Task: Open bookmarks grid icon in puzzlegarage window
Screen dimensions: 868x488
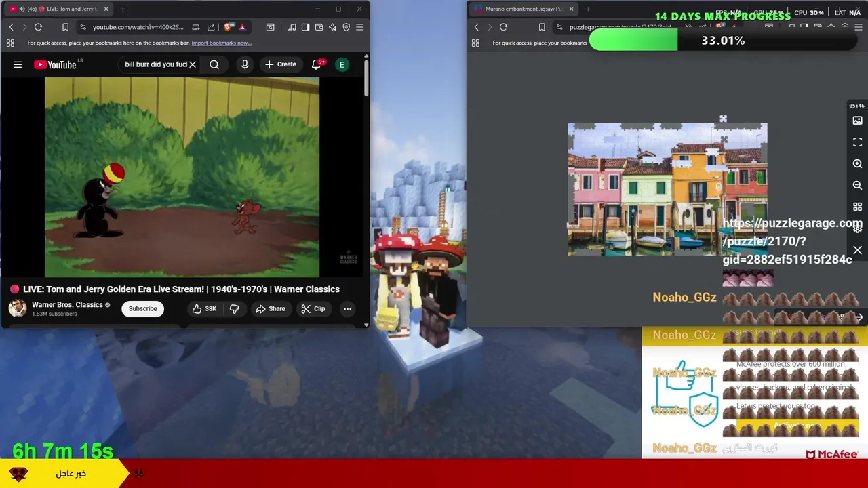Action: coord(475,43)
